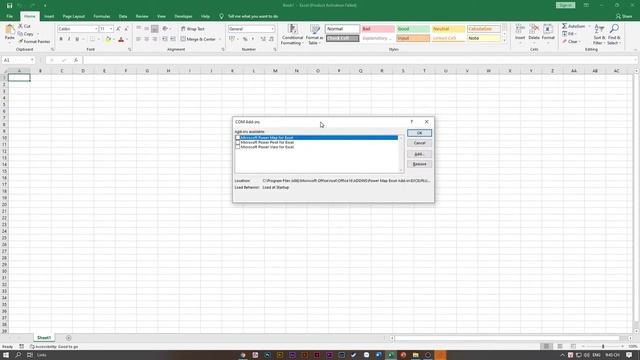Switch to the Insert tab
This screenshot has height=360, width=640.
[49, 16]
